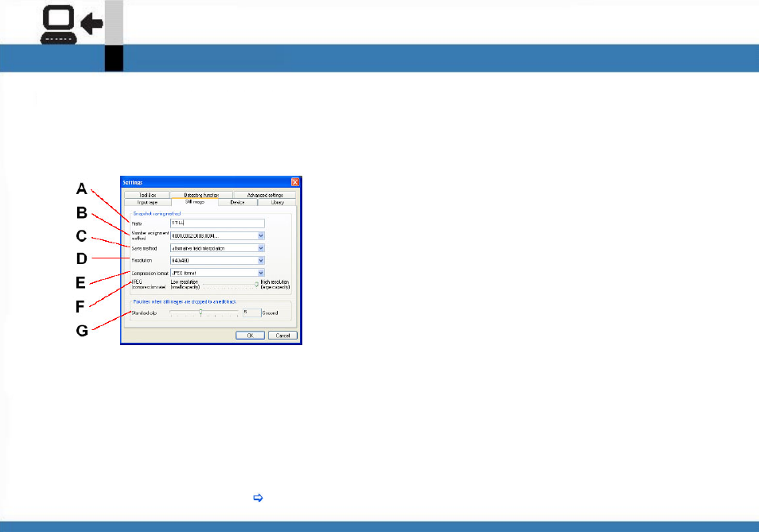This screenshot has height=532, width=759.
Task: Click the blue next-page arrow
Action: [x=258, y=498]
